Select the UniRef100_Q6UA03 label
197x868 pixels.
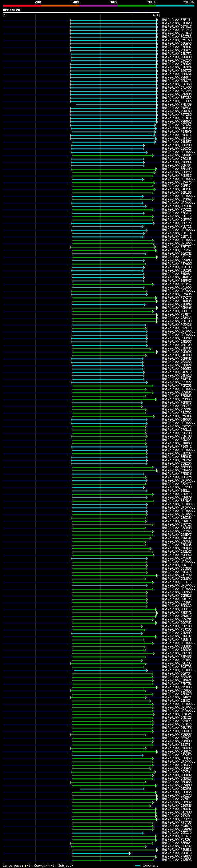(x=176, y=43)
